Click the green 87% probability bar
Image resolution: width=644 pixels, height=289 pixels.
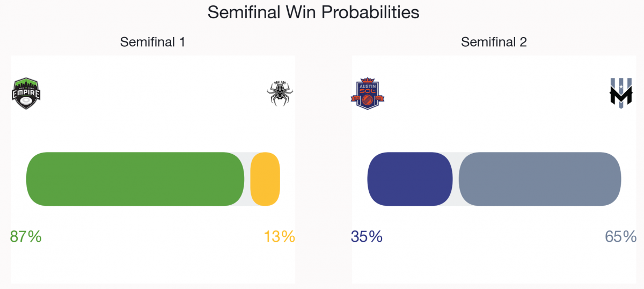tap(135, 179)
